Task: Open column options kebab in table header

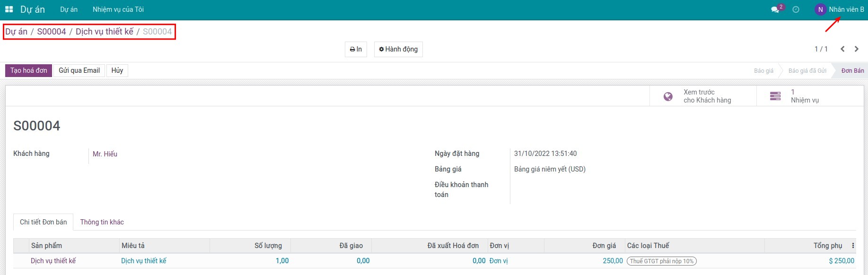Action: [x=853, y=246]
